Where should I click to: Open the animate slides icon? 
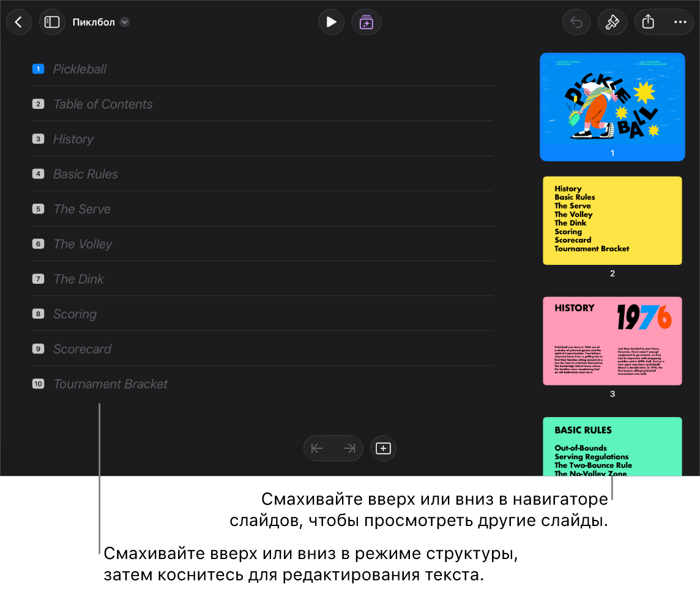click(366, 22)
